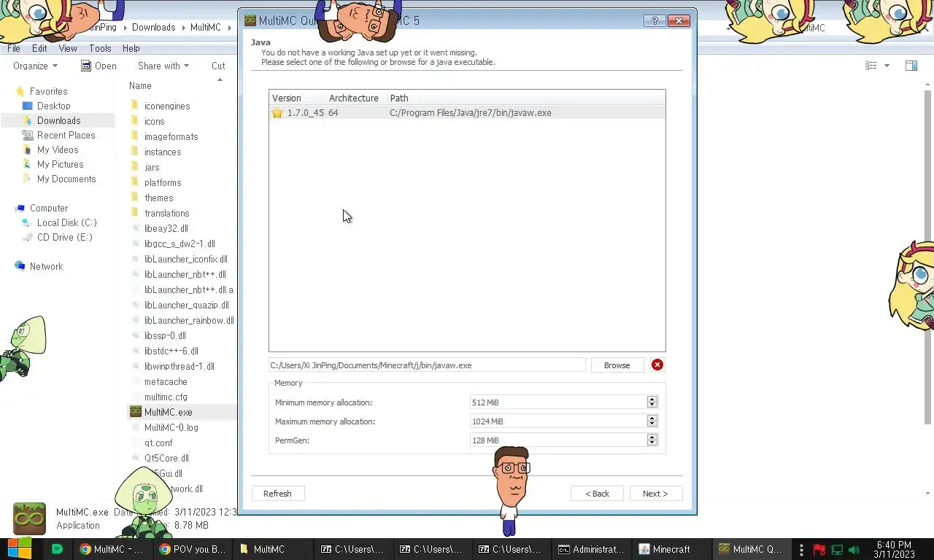Select the instances folder in Explorer

click(163, 152)
